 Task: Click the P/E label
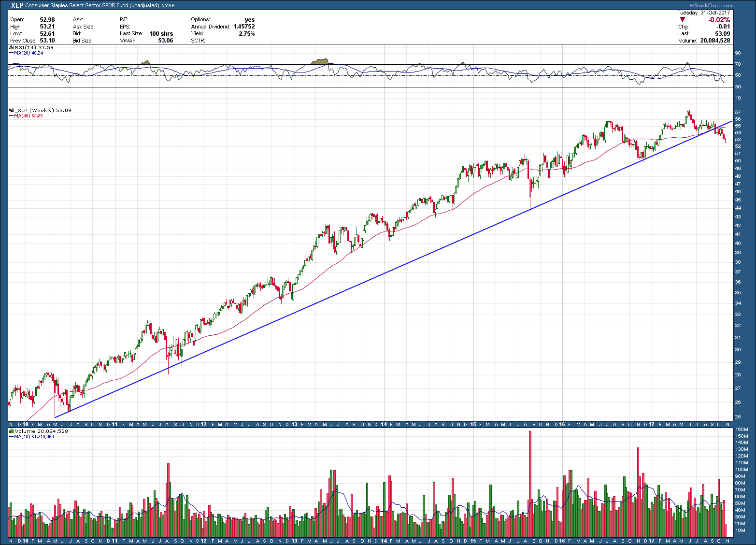click(124, 20)
